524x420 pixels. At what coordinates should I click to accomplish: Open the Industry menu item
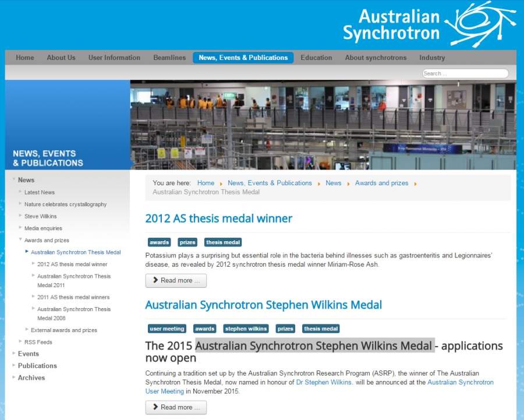432,58
